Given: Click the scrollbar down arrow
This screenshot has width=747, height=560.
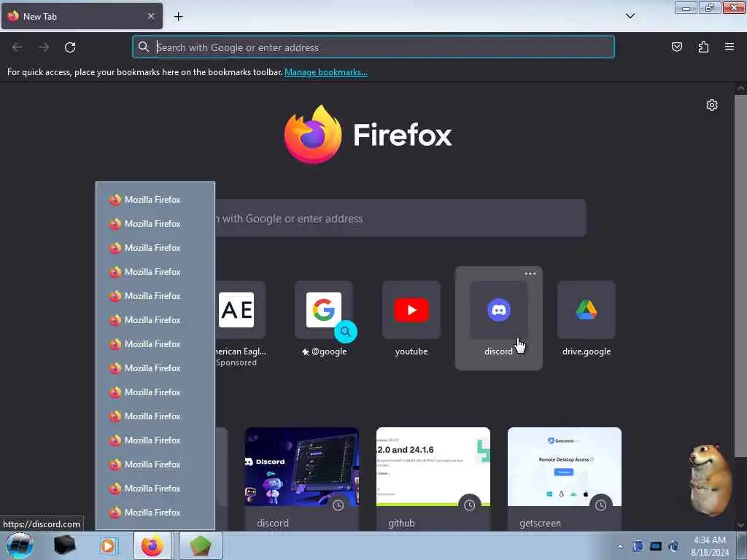Looking at the screenshot, I should [741, 525].
